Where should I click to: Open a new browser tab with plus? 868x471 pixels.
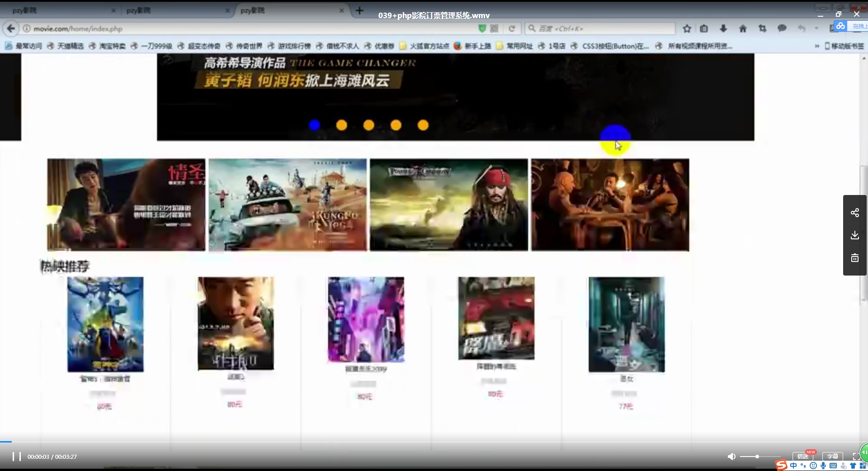pos(359,10)
